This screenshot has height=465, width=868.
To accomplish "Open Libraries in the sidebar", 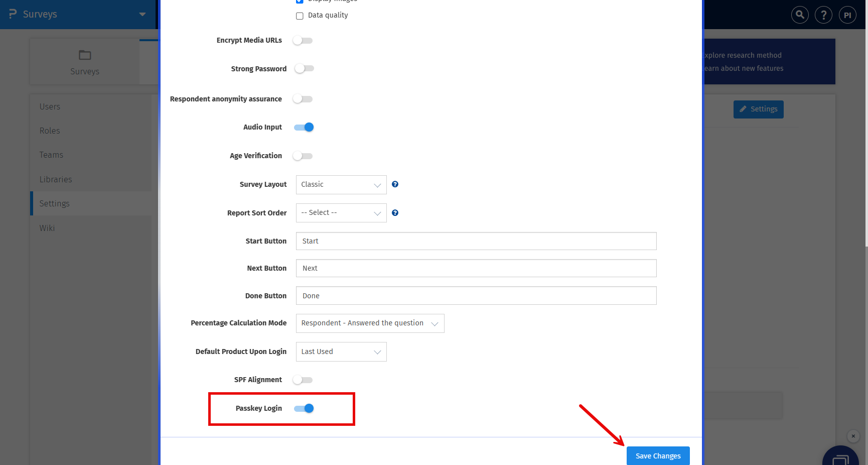I will click(56, 179).
